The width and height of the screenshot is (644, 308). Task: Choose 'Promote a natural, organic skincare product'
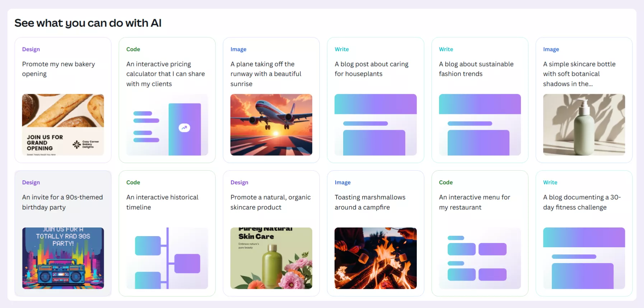[x=271, y=202]
